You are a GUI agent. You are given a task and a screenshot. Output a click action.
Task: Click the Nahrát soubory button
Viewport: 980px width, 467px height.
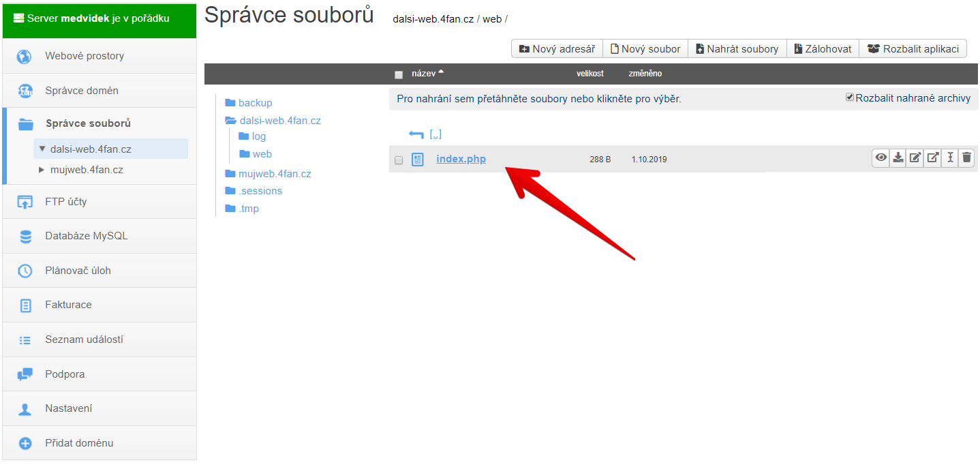[737, 48]
